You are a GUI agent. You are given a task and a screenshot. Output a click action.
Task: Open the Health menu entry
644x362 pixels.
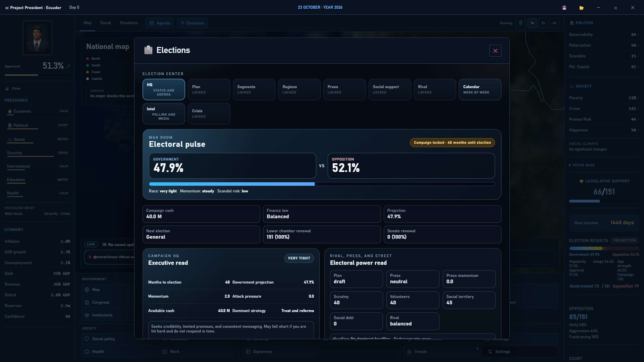tap(119, 352)
